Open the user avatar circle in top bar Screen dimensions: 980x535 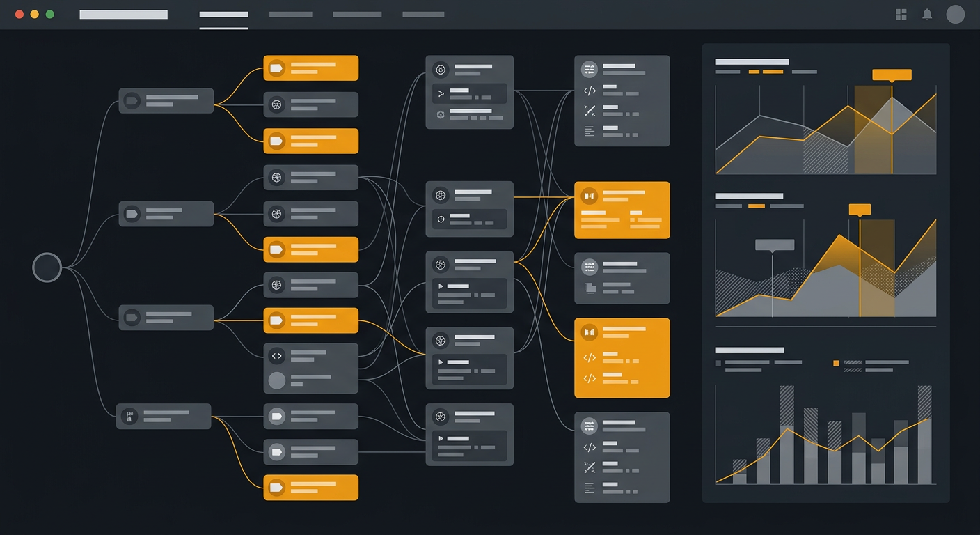click(x=956, y=14)
